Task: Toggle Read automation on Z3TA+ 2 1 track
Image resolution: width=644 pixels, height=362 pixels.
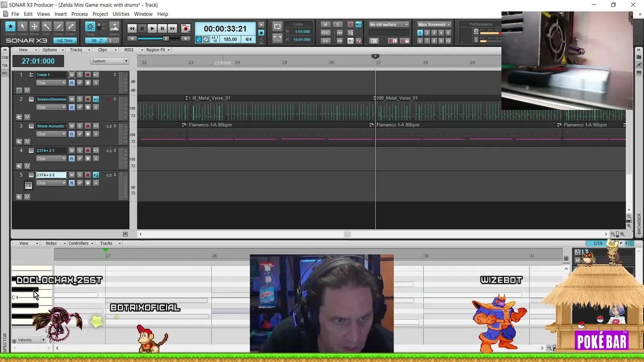Action: (x=71, y=158)
